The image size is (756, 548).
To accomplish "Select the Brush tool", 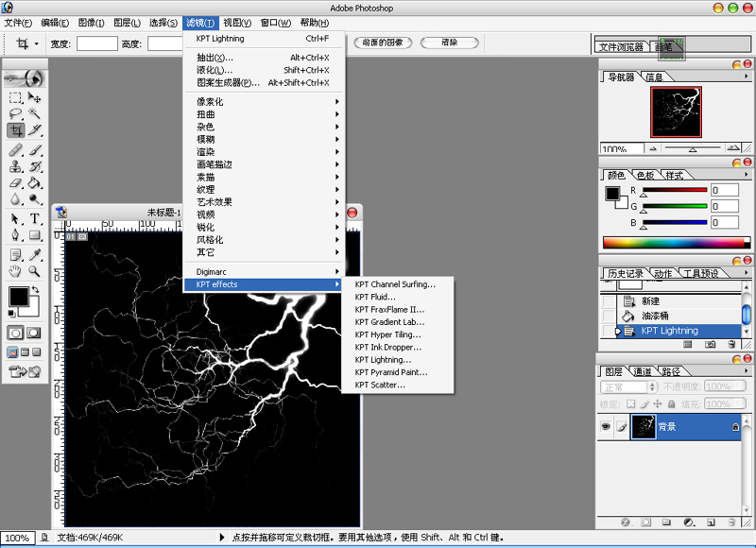I will click(34, 150).
